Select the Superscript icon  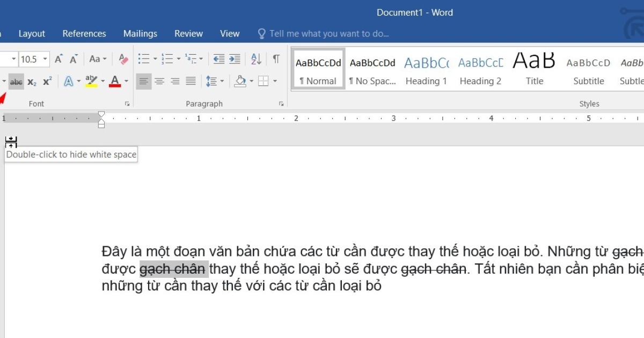[x=47, y=82]
